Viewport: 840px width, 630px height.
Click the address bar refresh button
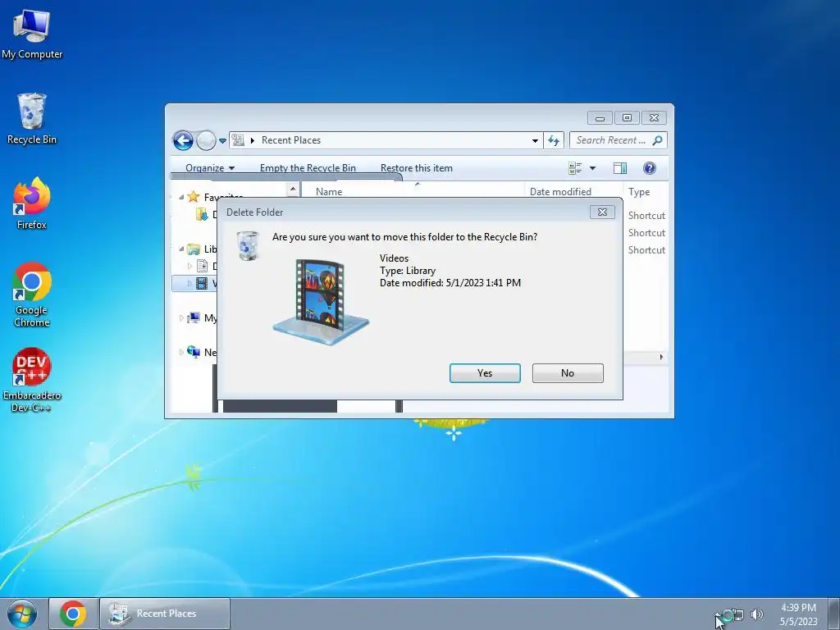click(554, 140)
